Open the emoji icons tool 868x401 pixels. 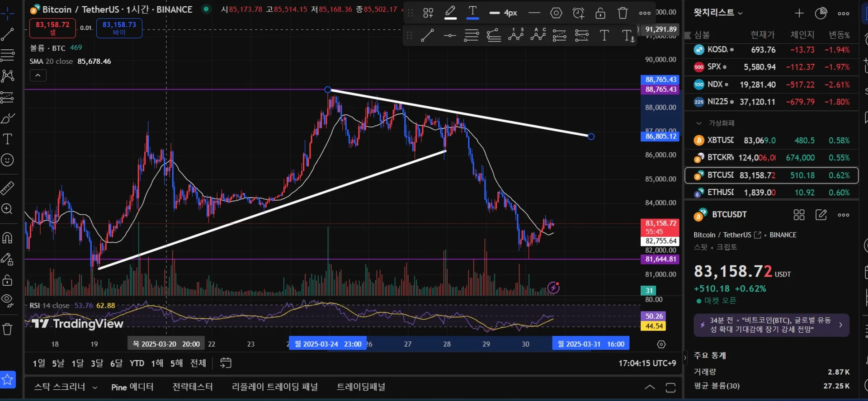click(x=8, y=160)
